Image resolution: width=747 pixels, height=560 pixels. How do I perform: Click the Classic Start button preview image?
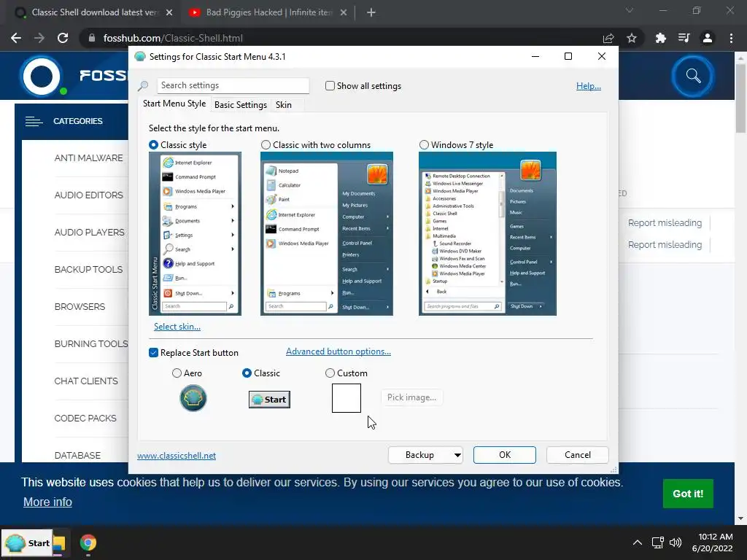coord(269,399)
